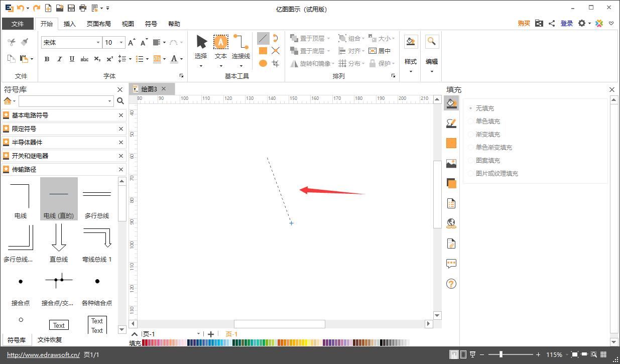This screenshot has height=364, width=620.
Task: Apply Italic formatting
Action: (60, 59)
